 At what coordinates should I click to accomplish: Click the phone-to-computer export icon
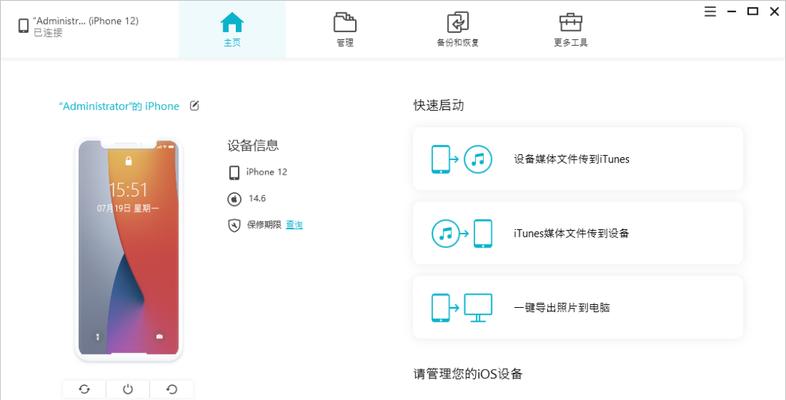pyautogui.click(x=462, y=307)
